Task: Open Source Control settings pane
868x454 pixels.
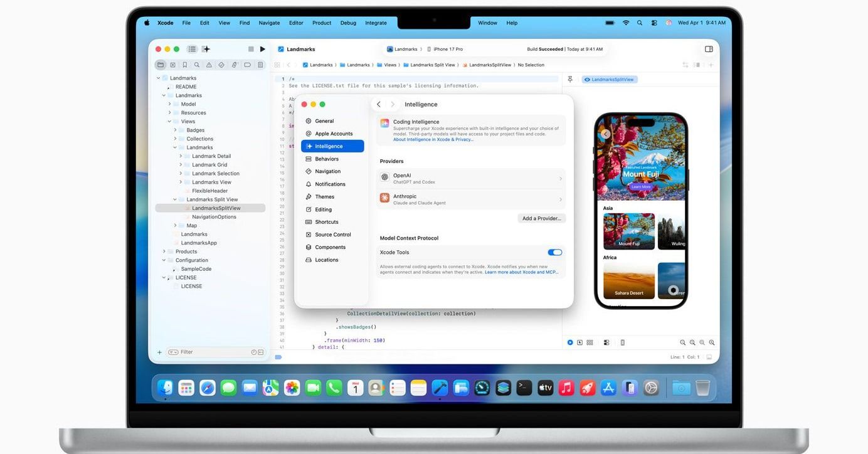Action: pos(332,235)
